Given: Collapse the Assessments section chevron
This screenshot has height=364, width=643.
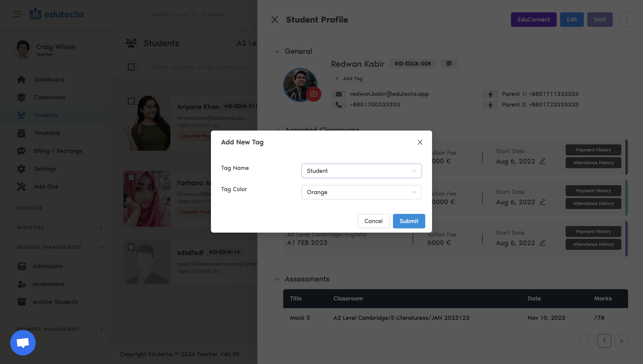Looking at the screenshot, I should pos(277,279).
